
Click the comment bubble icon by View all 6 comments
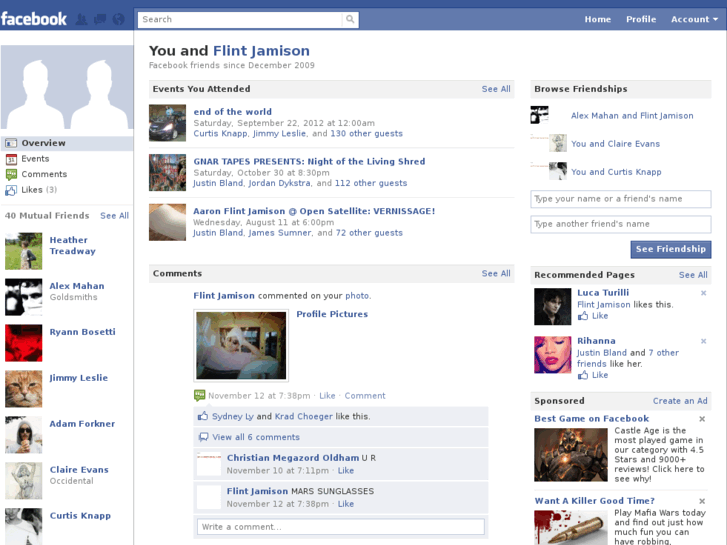point(203,437)
